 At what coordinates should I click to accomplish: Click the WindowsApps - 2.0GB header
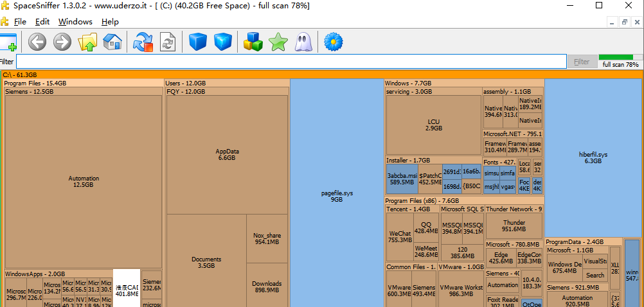click(58, 274)
